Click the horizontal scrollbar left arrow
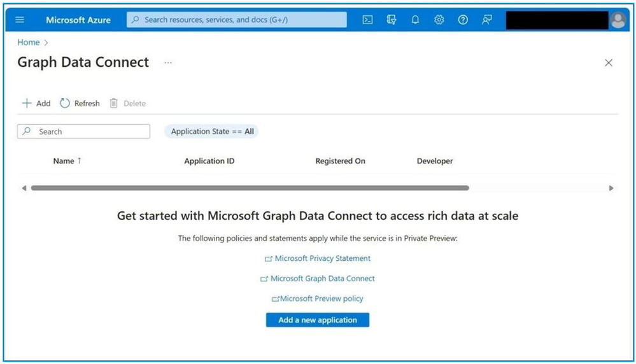 24,188
